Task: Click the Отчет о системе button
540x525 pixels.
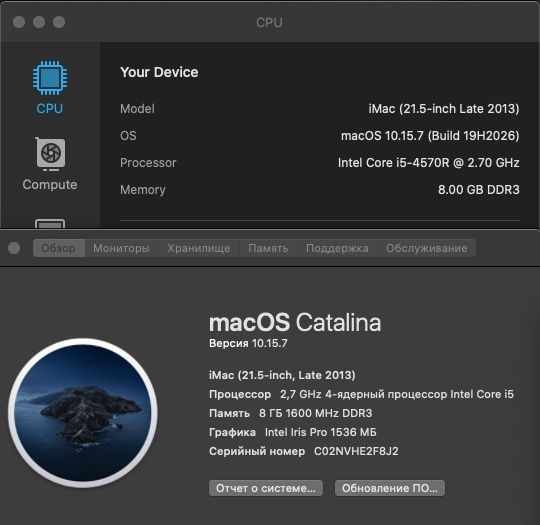Action: 266,488
